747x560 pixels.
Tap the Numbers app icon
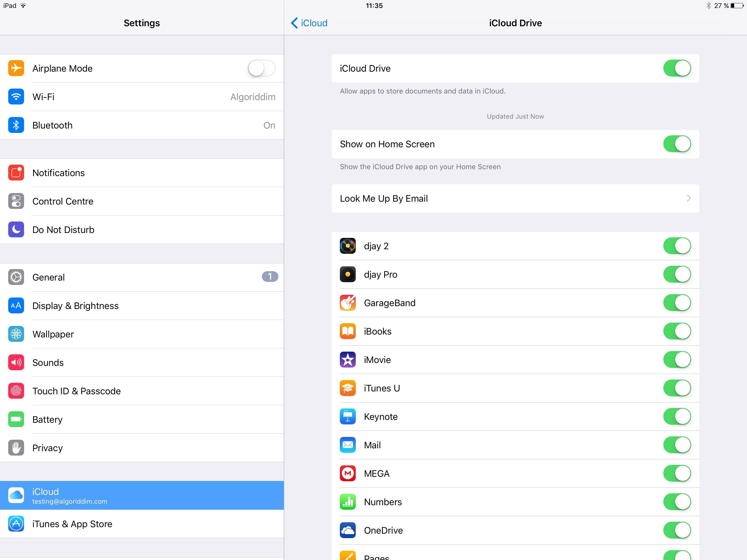coord(348,501)
